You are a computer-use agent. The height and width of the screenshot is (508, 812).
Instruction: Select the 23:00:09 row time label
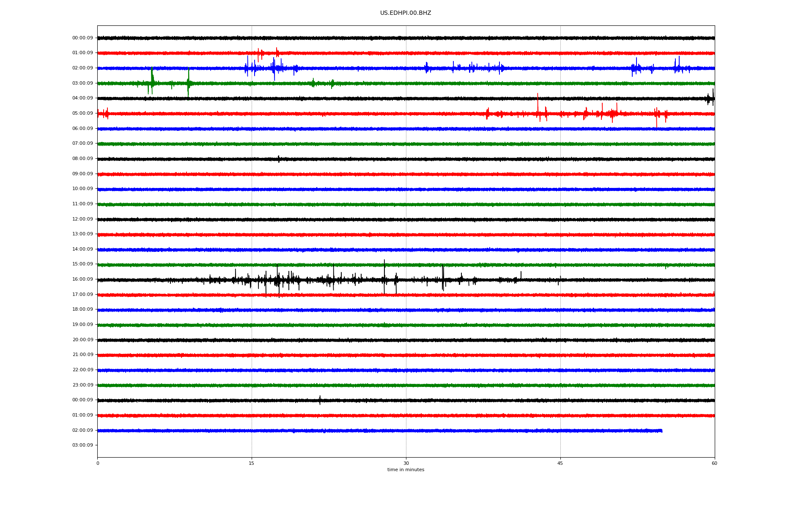click(x=82, y=385)
